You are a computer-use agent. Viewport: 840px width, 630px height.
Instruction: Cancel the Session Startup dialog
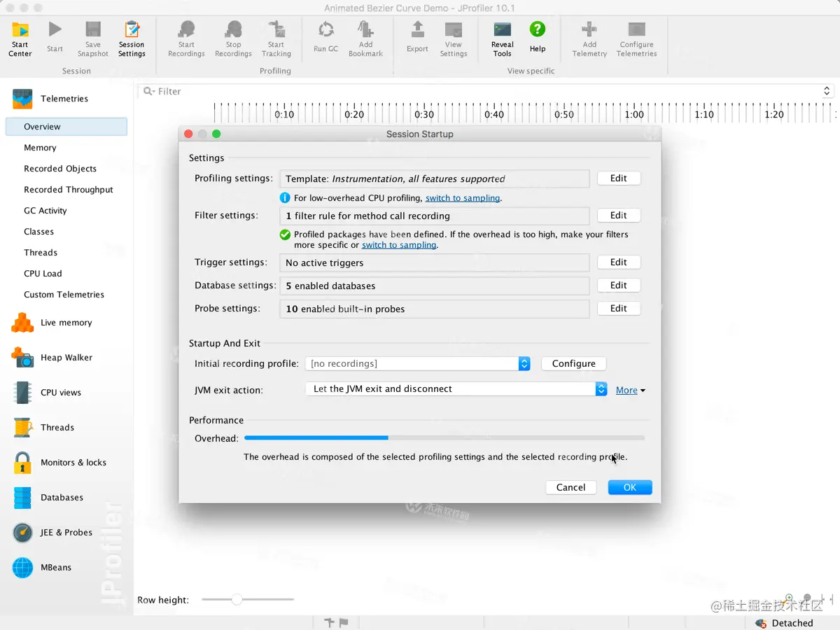571,487
